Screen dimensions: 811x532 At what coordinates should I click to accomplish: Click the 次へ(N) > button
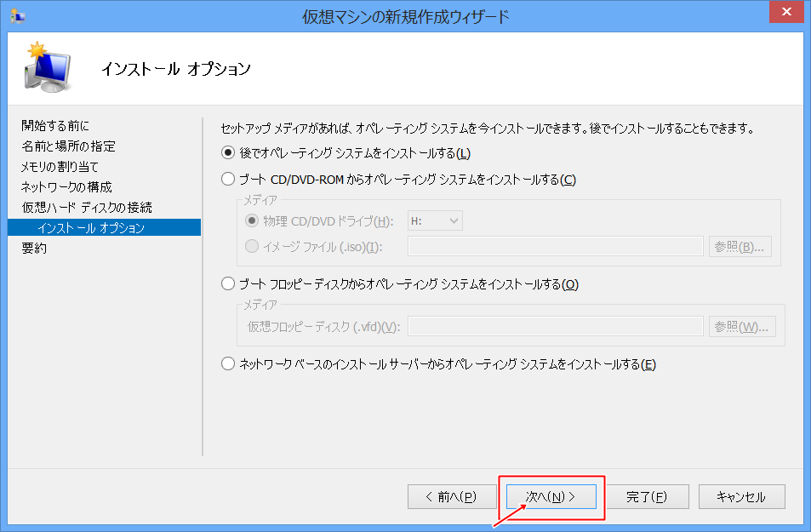[x=551, y=497]
